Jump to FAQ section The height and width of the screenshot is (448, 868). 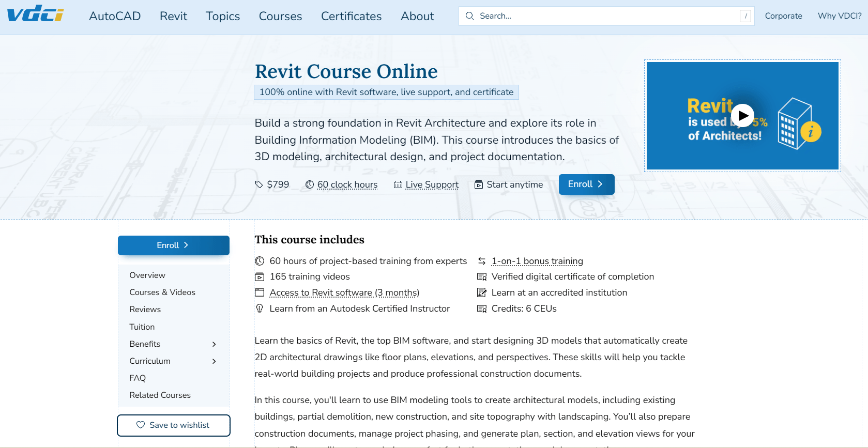click(x=138, y=378)
